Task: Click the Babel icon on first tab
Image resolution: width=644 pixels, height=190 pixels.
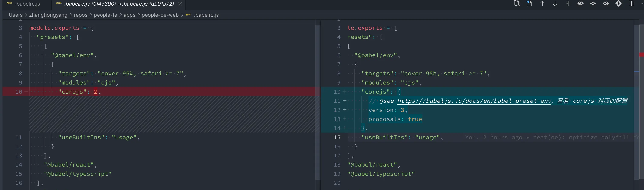Action: [10, 3]
